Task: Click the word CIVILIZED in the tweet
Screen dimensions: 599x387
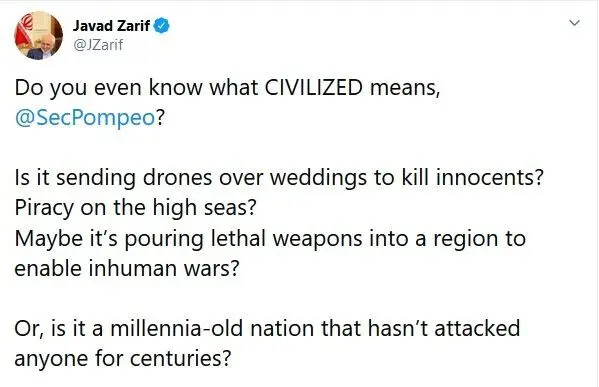Action: [314, 87]
